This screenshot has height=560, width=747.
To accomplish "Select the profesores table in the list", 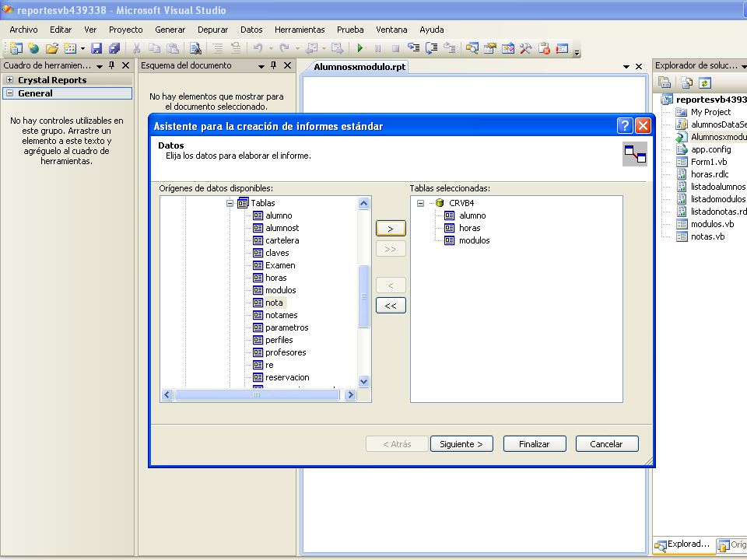I will click(286, 352).
